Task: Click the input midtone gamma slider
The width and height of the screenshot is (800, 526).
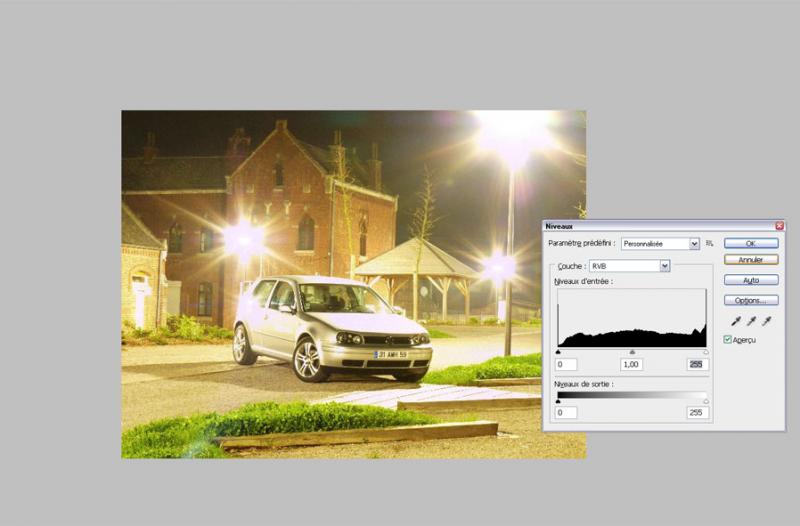Action: click(x=632, y=352)
